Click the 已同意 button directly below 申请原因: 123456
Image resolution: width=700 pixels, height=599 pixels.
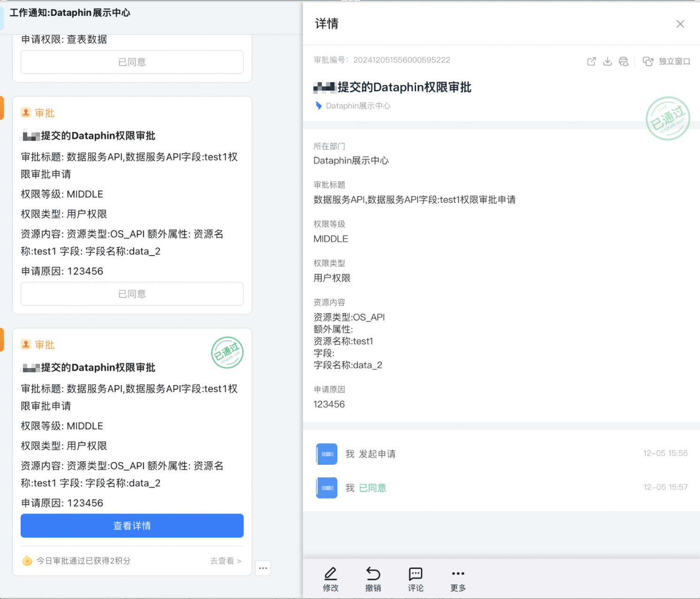click(132, 294)
